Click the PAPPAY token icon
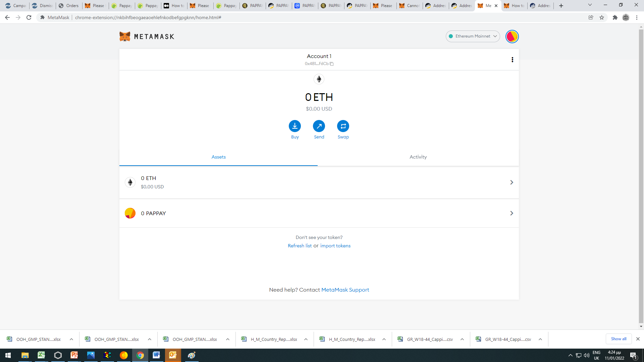Image resolution: width=644 pixels, height=362 pixels. click(130, 213)
